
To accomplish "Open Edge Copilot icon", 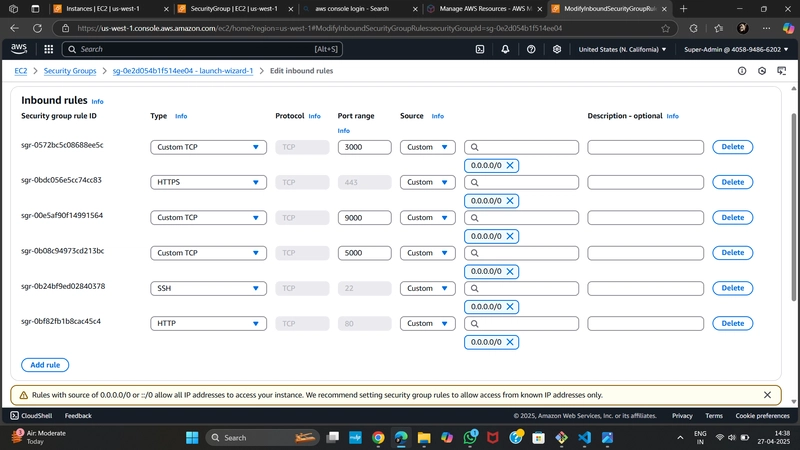I will pyautogui.click(x=788, y=29).
